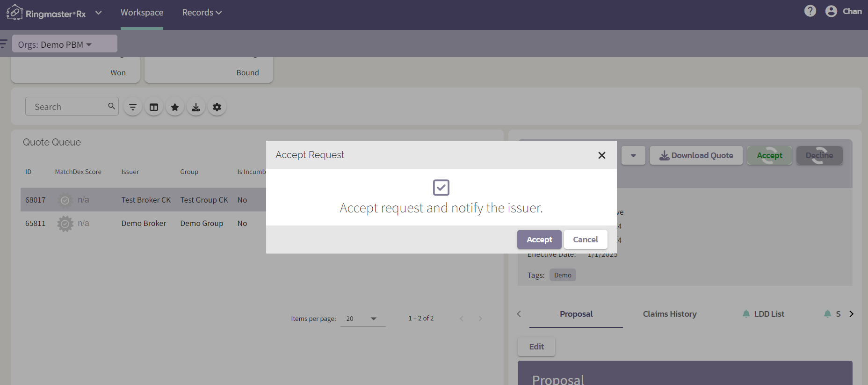Viewport: 868px width, 385px height.
Task: Close the Accept Request dialog
Action: [x=601, y=155]
